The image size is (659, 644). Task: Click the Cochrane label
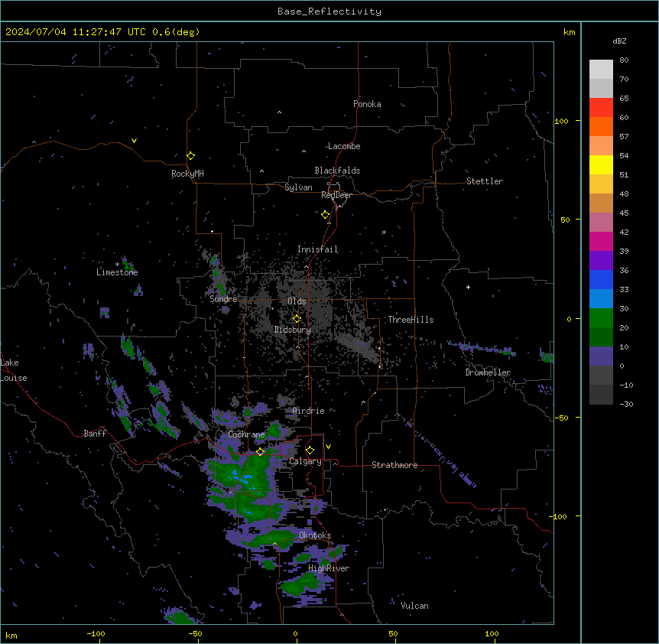click(246, 434)
